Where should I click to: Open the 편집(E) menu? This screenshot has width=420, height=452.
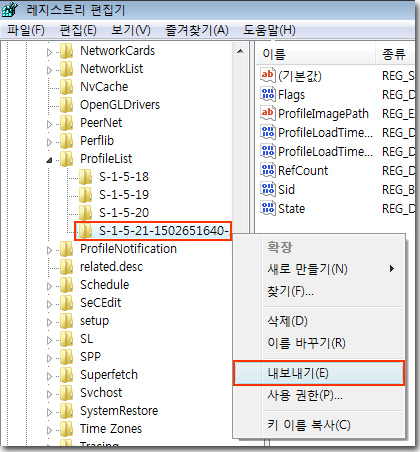78,30
